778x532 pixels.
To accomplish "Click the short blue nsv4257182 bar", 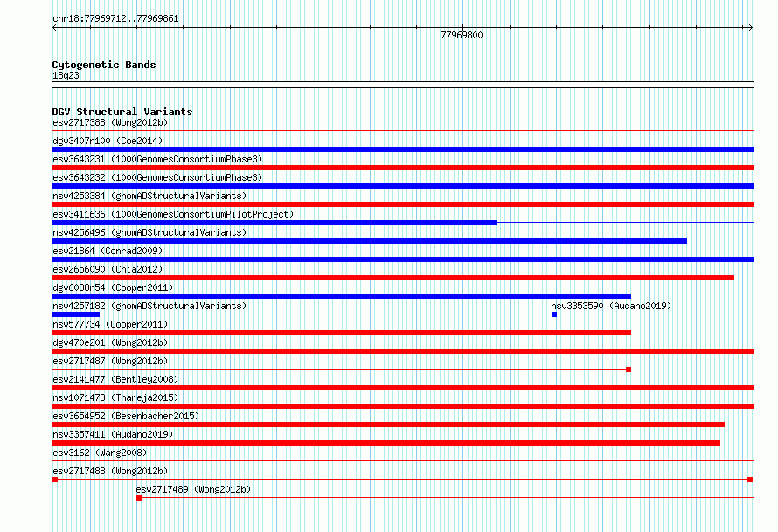I will [75, 314].
